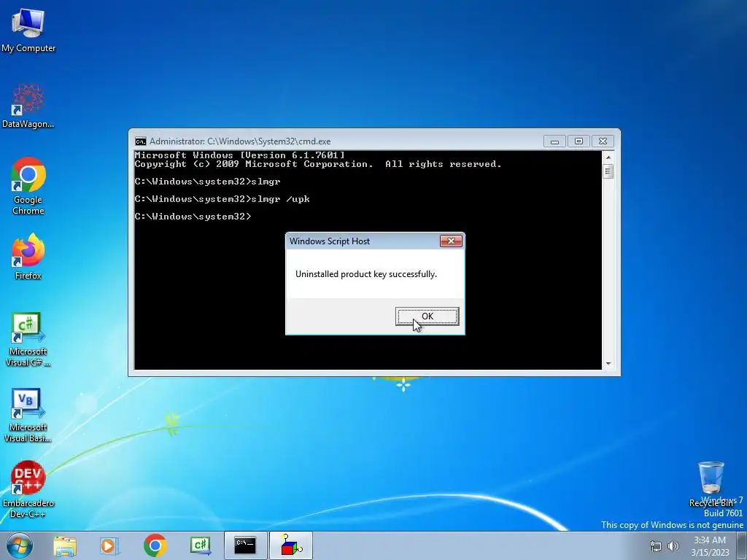Select the Embarcadero Dev-C++ desktop shortcut
This screenshot has height=560, width=747.
pos(28,489)
